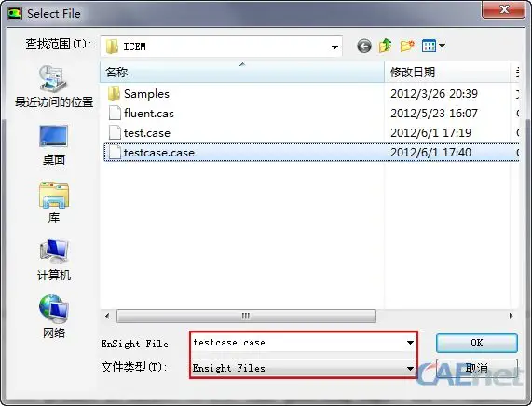Click the date 2012/3/26 20:39
532x406 pixels.
point(434,94)
